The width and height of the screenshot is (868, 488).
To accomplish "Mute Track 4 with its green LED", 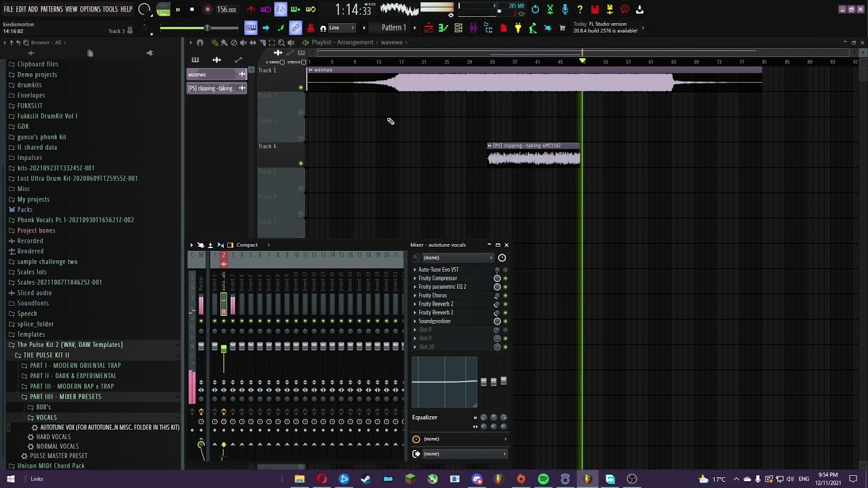I will [x=301, y=163].
